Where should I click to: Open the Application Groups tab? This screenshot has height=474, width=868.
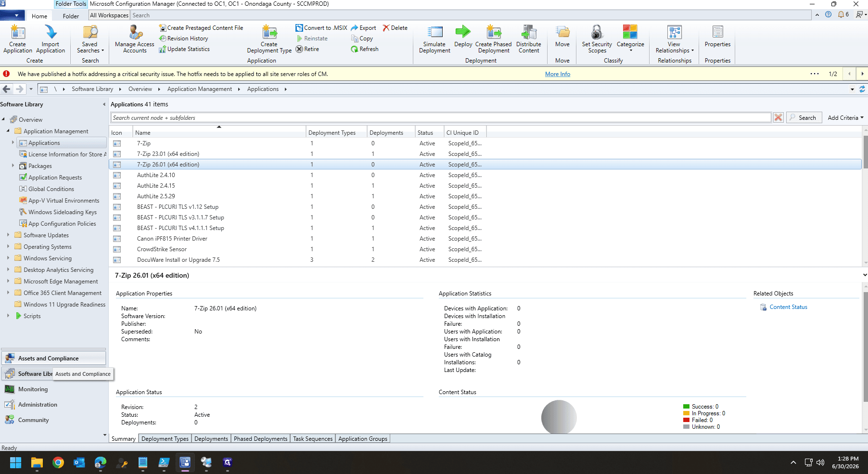pos(363,439)
